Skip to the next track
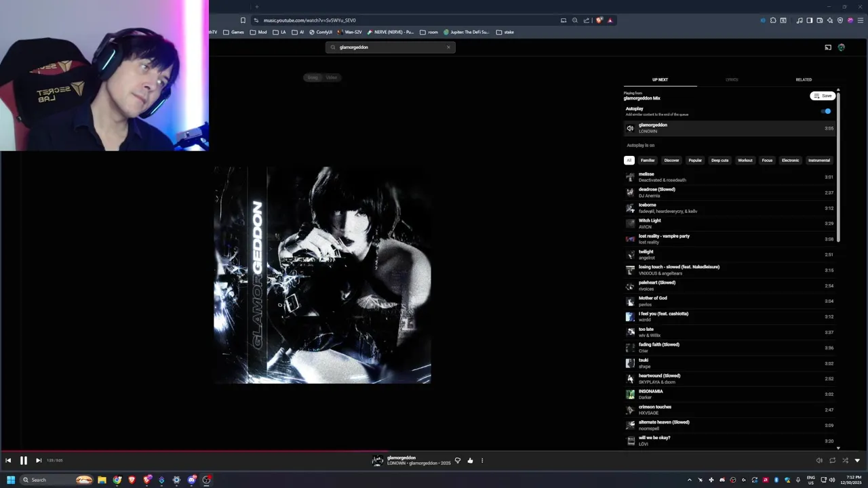The image size is (868, 488). 39,460
